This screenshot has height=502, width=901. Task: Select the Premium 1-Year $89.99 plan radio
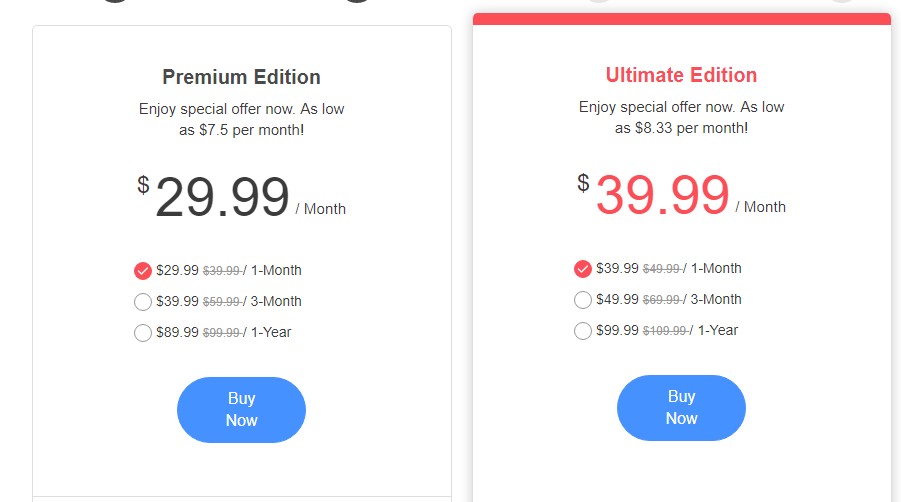(143, 333)
